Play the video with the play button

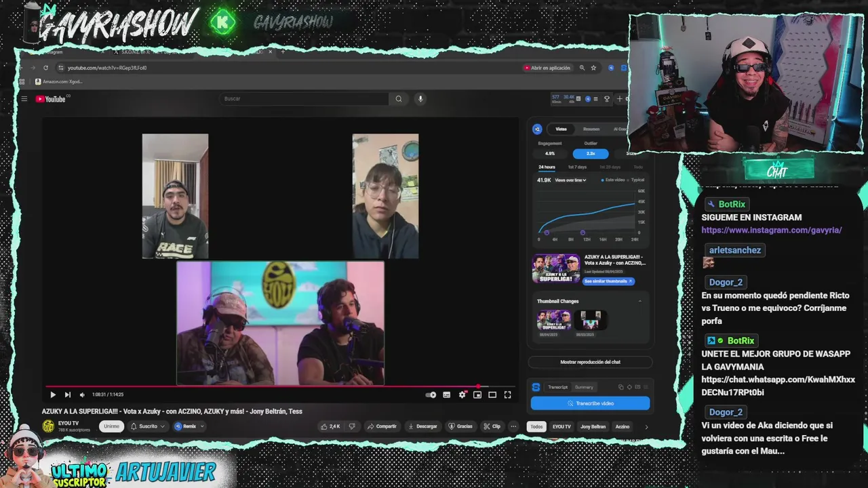(53, 394)
